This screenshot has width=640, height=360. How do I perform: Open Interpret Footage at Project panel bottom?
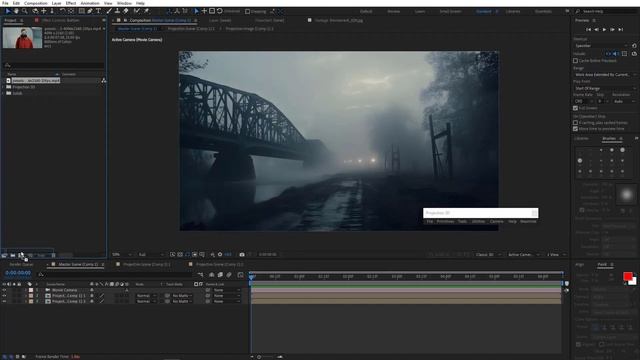coord(4,256)
